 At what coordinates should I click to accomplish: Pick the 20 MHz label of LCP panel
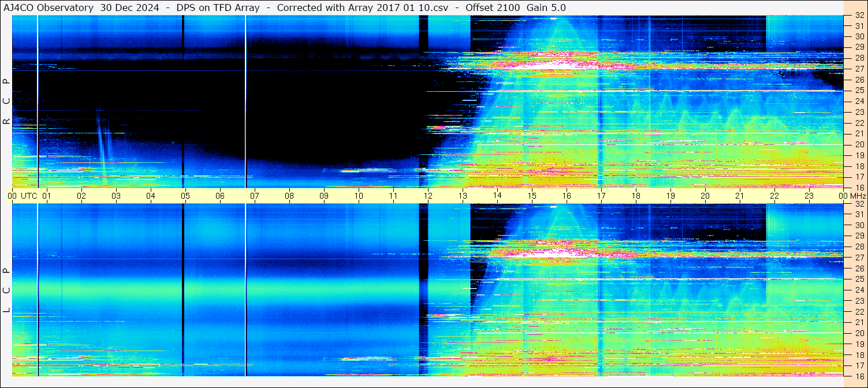pos(859,333)
